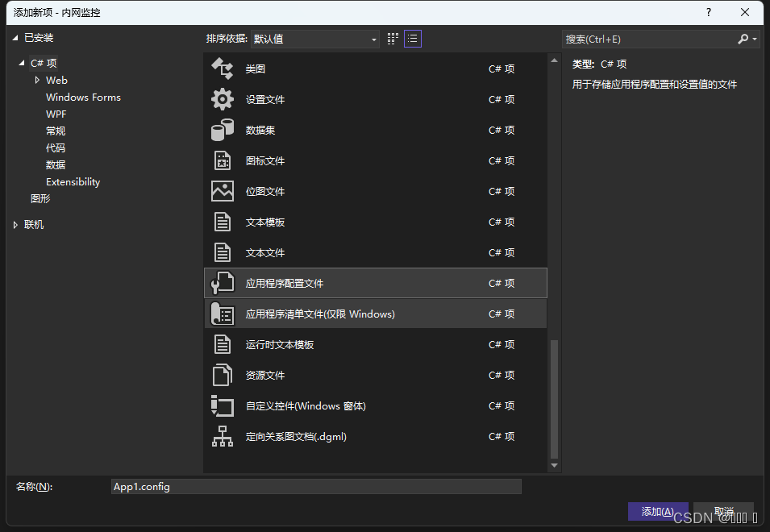The image size is (770, 532).
Task: Toggle the small icons list view
Action: click(x=412, y=38)
